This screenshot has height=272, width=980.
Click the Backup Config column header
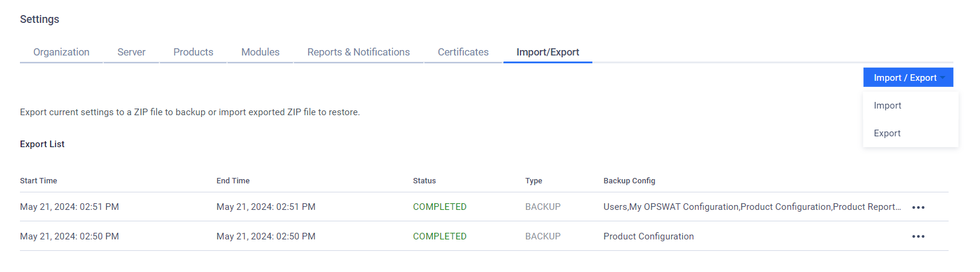(629, 181)
